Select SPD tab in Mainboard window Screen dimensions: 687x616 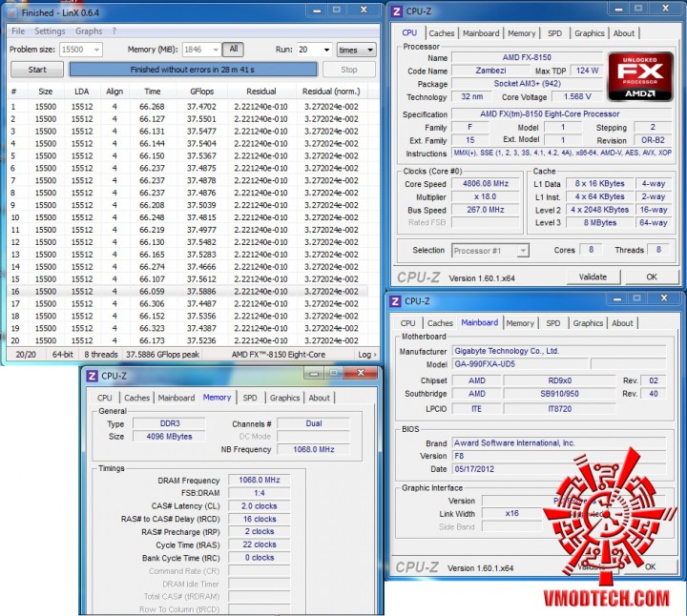click(x=552, y=323)
